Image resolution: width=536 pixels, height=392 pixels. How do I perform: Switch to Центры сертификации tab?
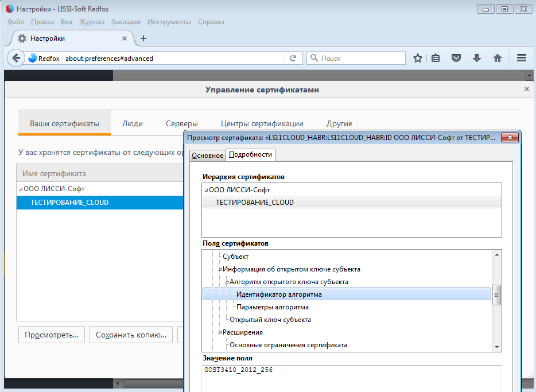tap(262, 123)
